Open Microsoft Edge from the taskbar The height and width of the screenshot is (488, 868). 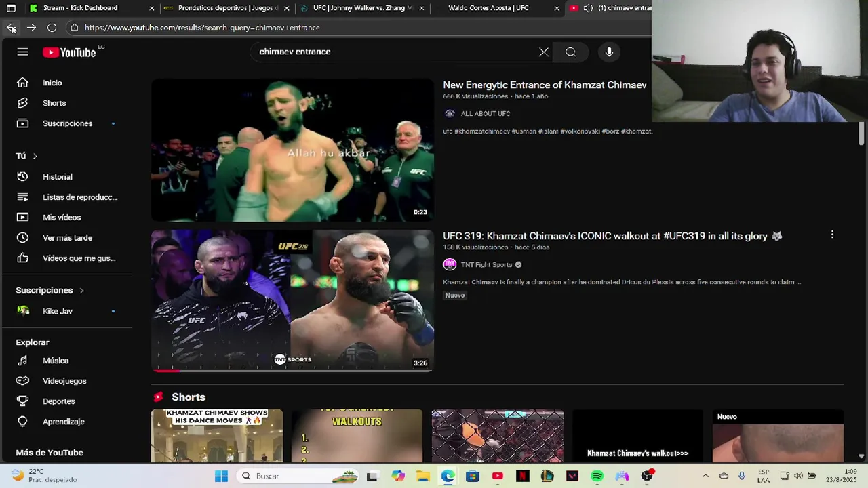pyautogui.click(x=448, y=476)
